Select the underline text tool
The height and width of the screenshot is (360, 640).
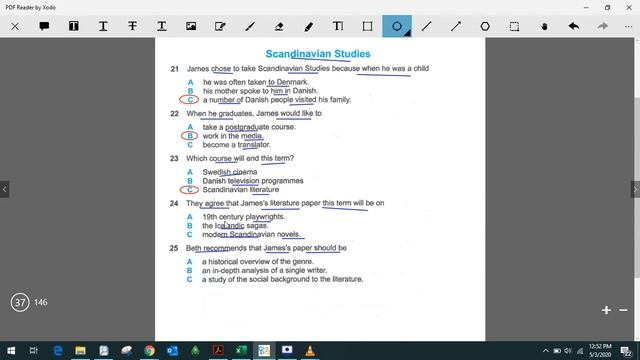tap(103, 26)
